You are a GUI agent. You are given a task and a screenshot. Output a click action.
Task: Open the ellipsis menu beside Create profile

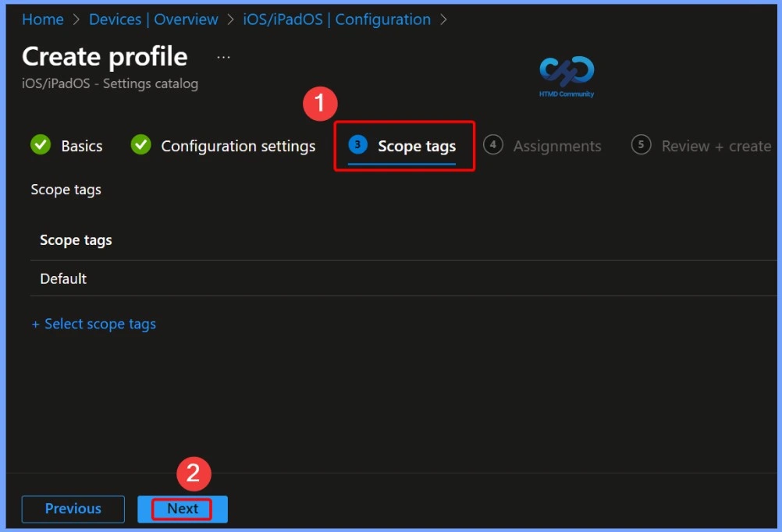pyautogui.click(x=223, y=55)
